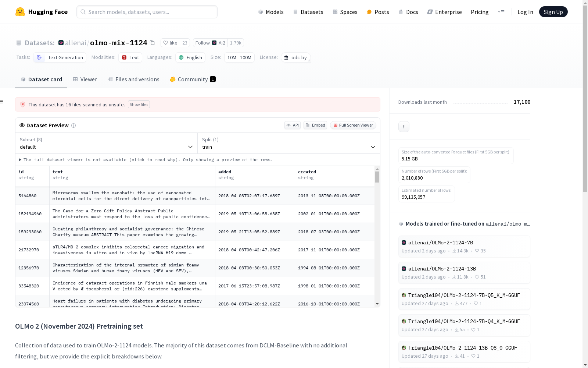Open the extra navigation menu icon
Screen dimensions: 588x368
501,12
